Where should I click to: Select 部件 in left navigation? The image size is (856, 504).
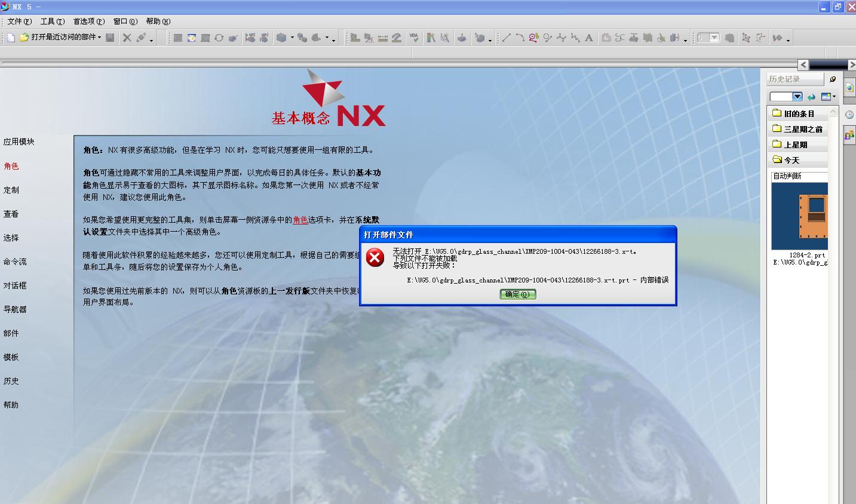click(11, 333)
